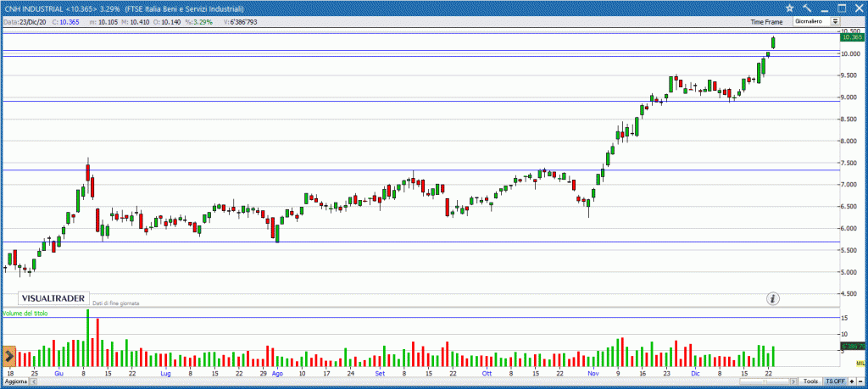Click the right scroll arrow near Tools
Image resolution: width=868 pixels, height=389 pixels.
[x=793, y=382]
